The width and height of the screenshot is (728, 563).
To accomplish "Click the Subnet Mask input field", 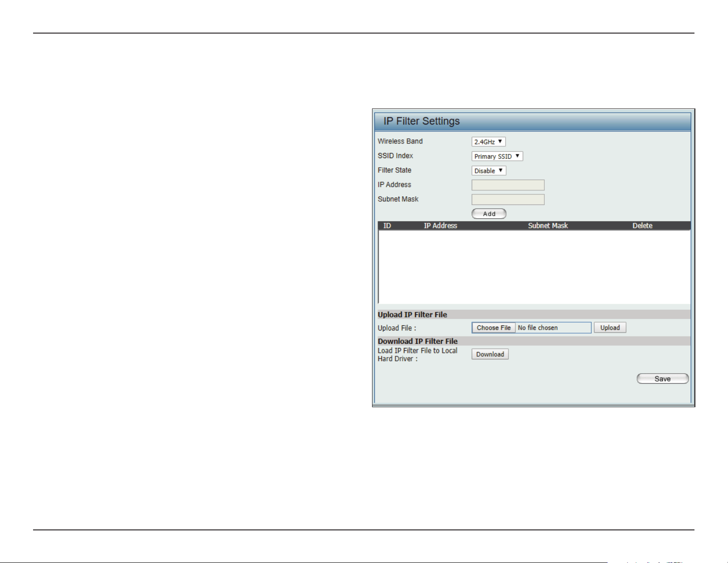I will pos(508,199).
